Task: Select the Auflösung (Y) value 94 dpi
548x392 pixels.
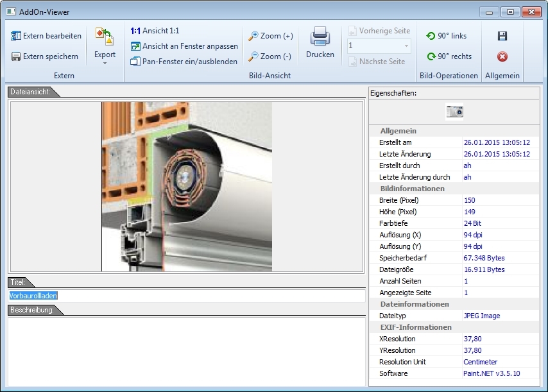Action: click(x=473, y=246)
